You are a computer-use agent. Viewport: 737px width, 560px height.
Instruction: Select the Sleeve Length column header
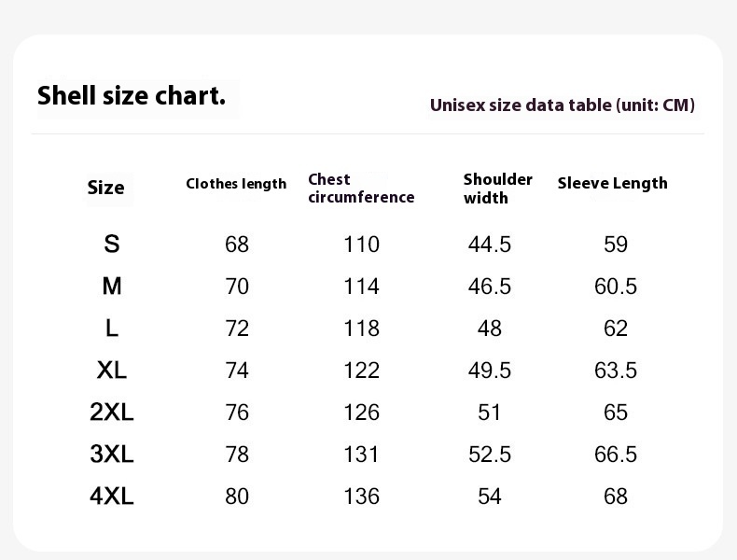tap(612, 183)
